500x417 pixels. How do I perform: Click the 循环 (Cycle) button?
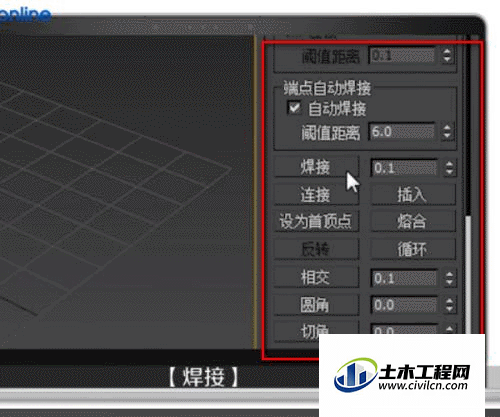(x=413, y=249)
